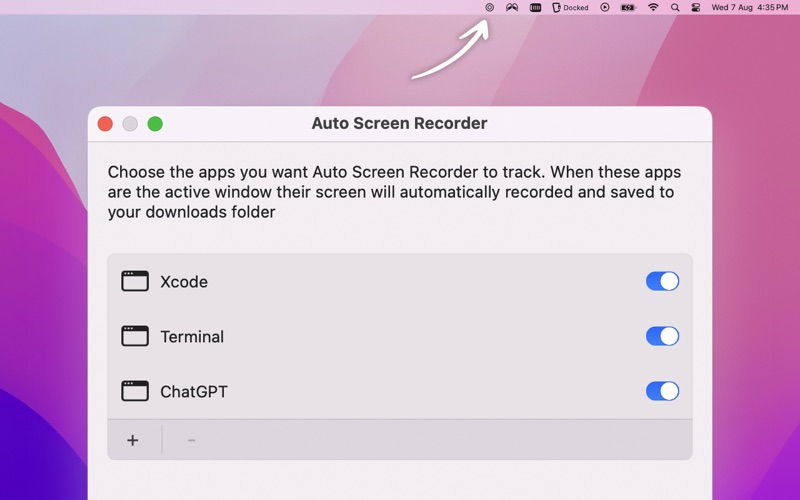Zoom the window with the green button
Screen dimensions: 800x500
click(x=155, y=124)
